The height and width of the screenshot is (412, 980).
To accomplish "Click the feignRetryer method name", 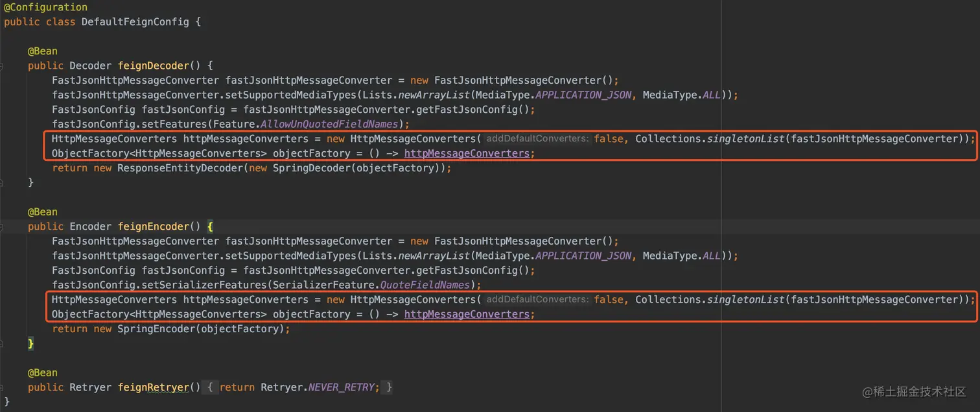I will click(153, 387).
